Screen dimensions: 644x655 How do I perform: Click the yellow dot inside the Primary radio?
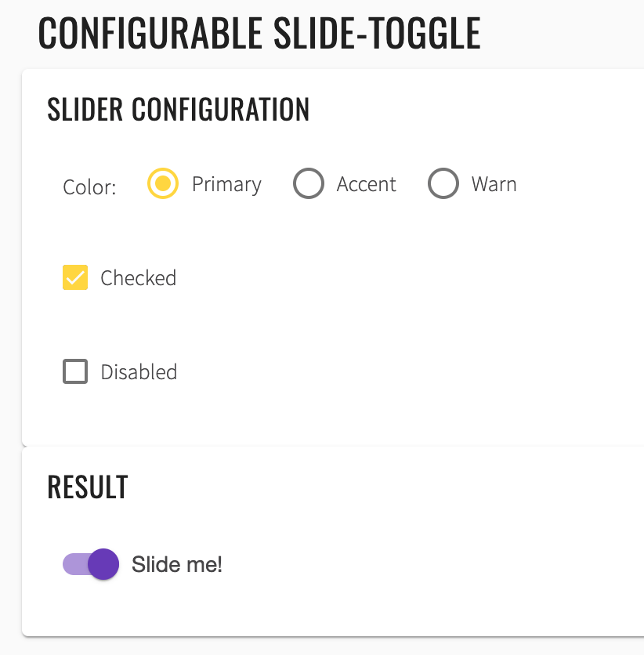pos(163,184)
